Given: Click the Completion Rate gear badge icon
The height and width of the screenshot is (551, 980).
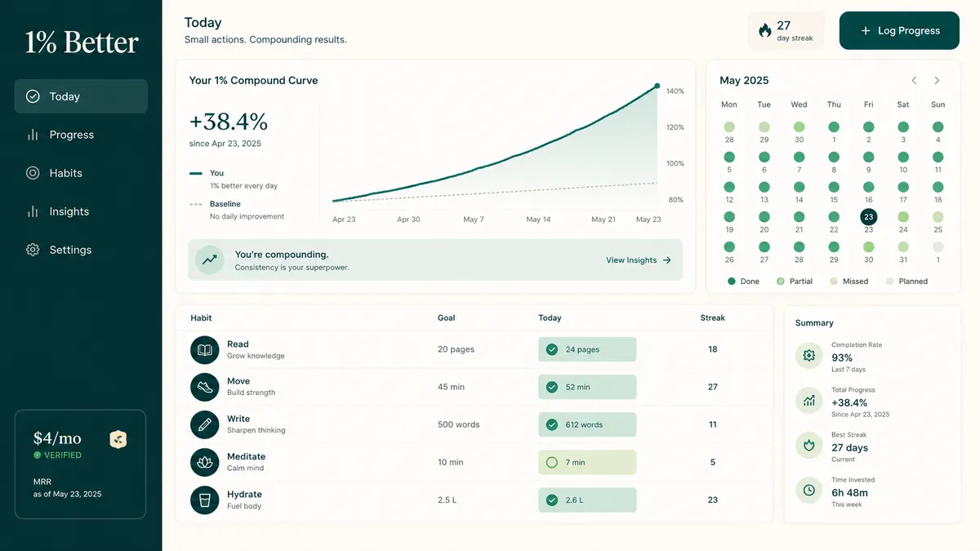Looking at the screenshot, I should pos(808,356).
